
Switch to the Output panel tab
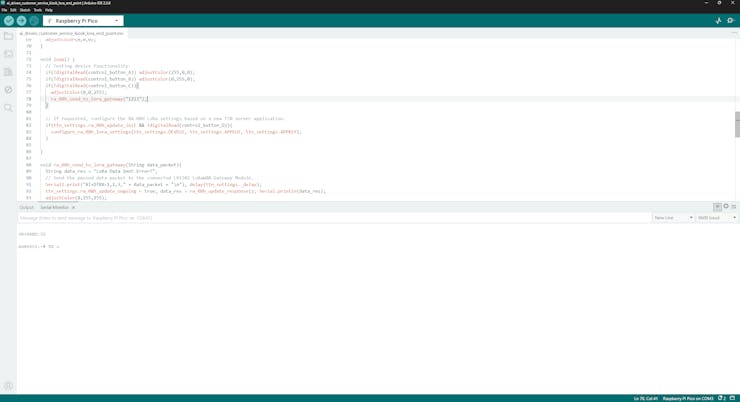click(26, 208)
